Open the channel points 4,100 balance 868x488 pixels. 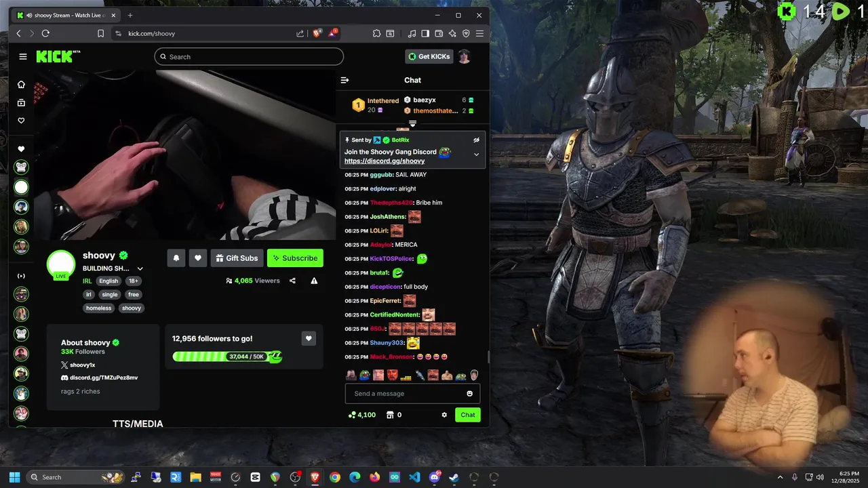click(361, 415)
